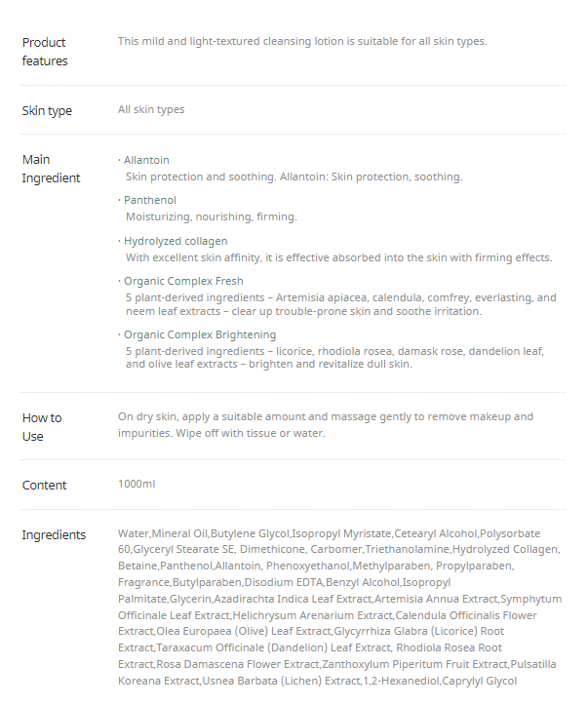This screenshot has width=588, height=705.
Task: Click the skin protection and soothing description
Action: (294, 177)
